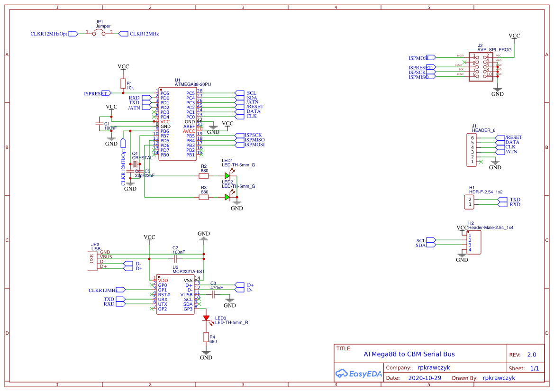The image size is (554, 392).
Task: Click the AVR_SPI_PROG header J2
Action: point(480,67)
